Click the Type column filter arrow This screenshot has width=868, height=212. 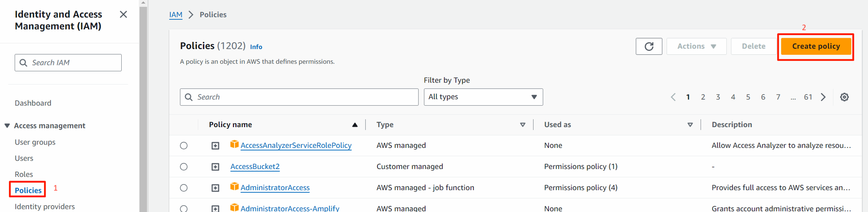click(x=522, y=125)
